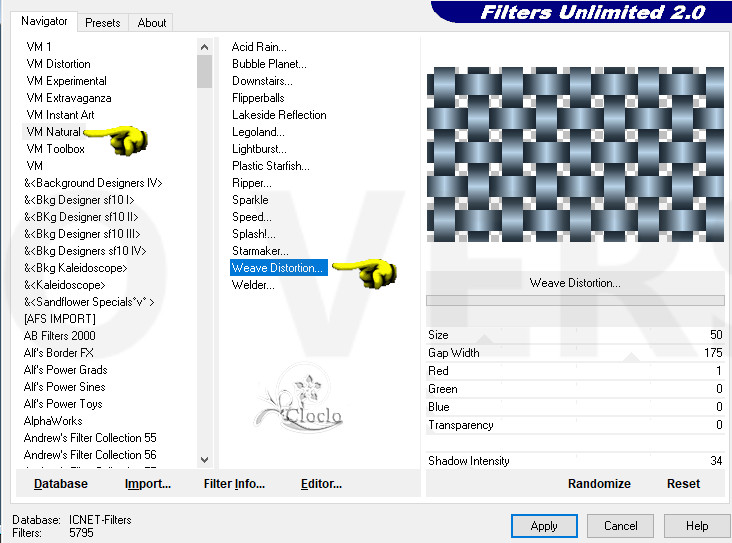The image size is (732, 543).
Task: Click Import to add filters
Action: coord(148,484)
